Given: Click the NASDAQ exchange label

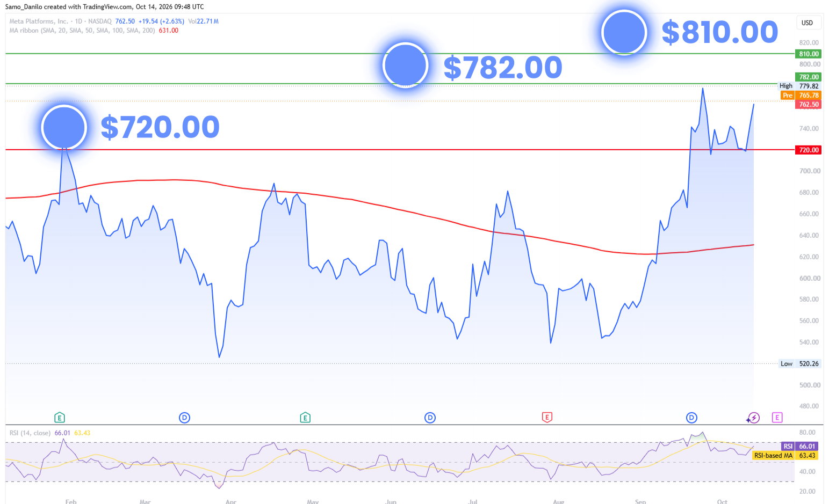Looking at the screenshot, I should [100, 21].
